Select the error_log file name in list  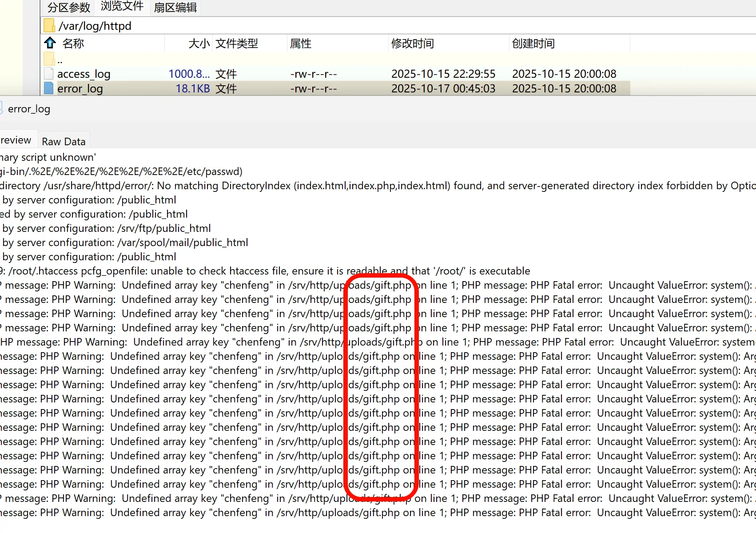(x=80, y=89)
